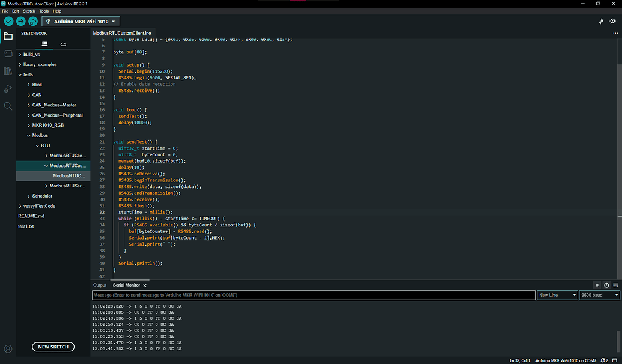This screenshot has height=364, width=622.
Task: Open the Sketch menu
Action: pos(29,11)
